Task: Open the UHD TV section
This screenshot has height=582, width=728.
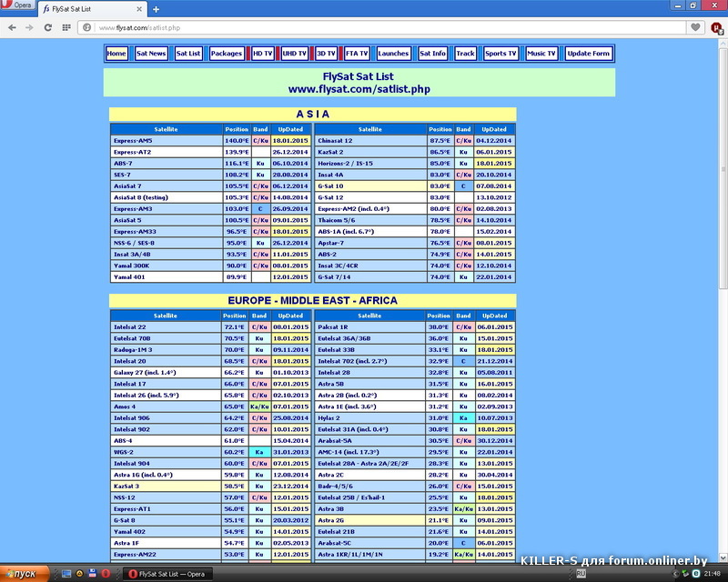Action: (x=295, y=54)
